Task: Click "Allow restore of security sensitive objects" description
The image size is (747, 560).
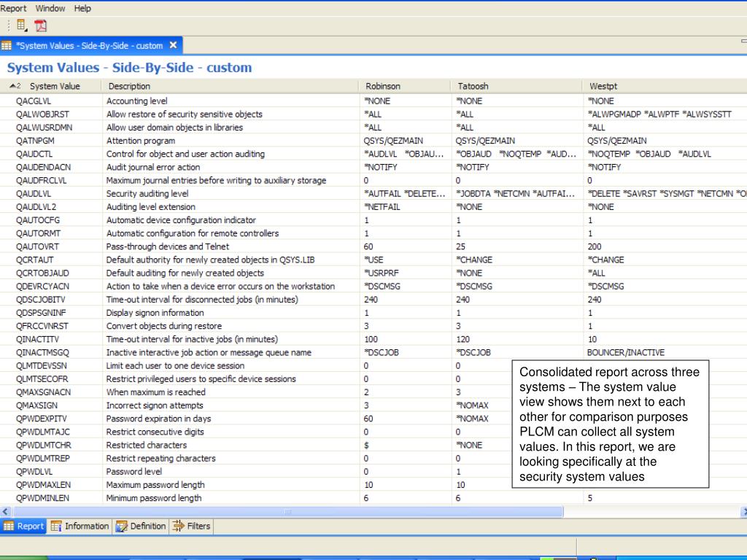Action: pos(185,114)
